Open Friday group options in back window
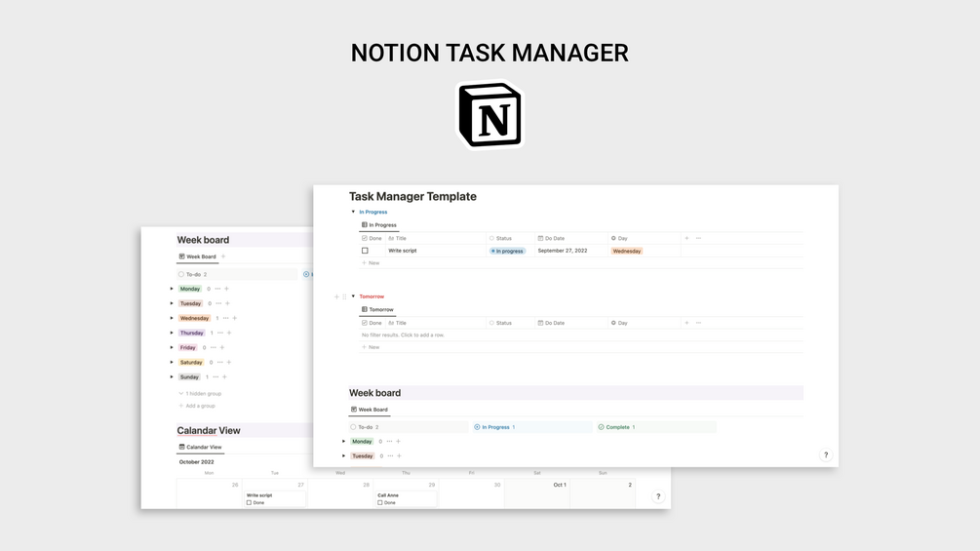 (214, 347)
